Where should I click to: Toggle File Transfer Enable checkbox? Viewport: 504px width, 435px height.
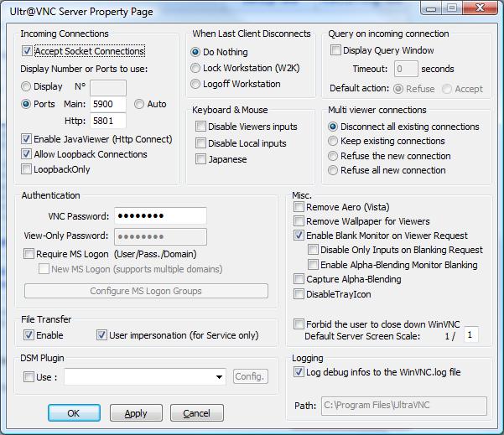[29, 335]
